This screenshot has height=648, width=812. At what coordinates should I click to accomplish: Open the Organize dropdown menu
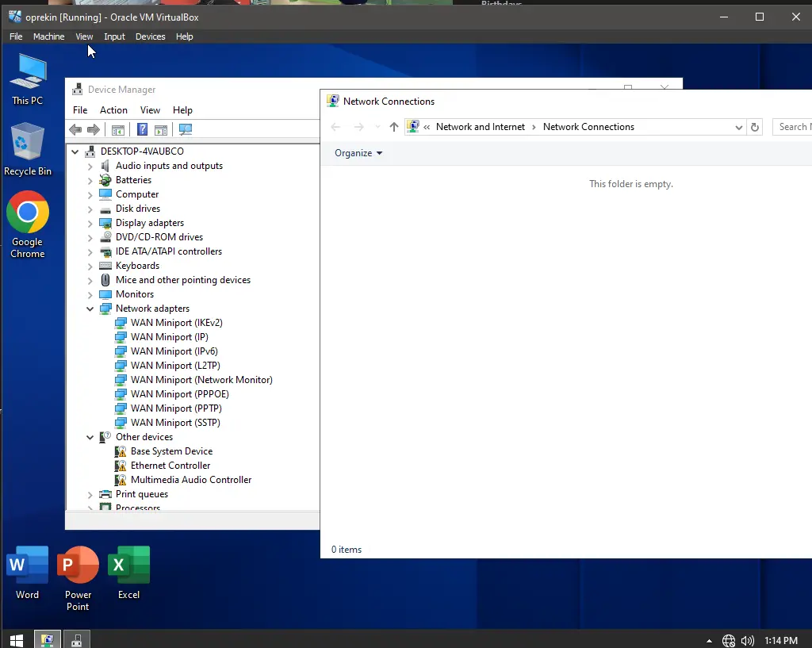pyautogui.click(x=358, y=153)
